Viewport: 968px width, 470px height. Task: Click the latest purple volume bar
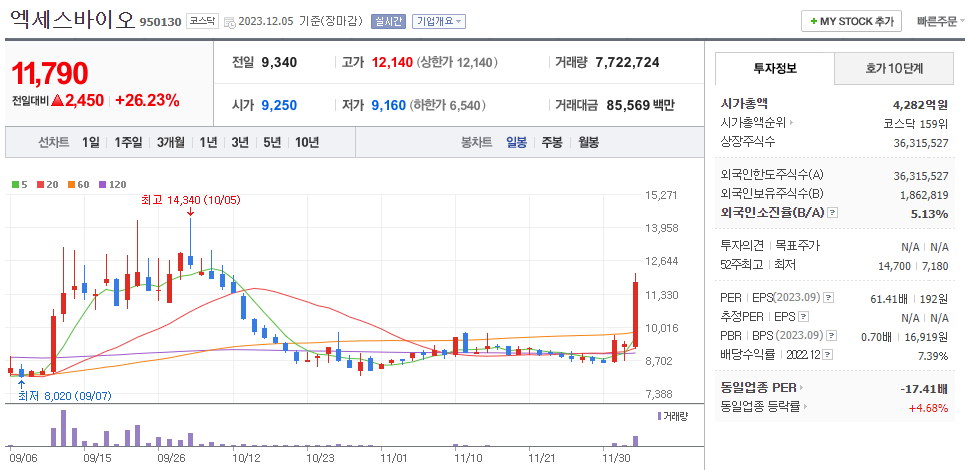click(x=635, y=441)
